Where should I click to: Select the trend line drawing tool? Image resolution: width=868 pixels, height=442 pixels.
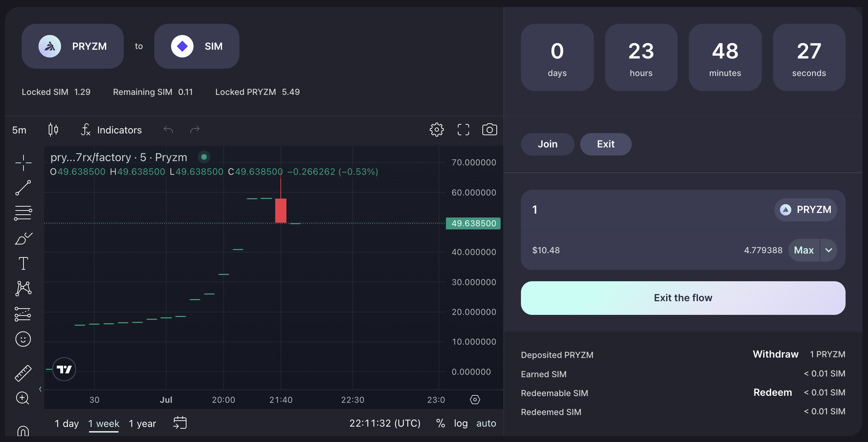click(23, 188)
